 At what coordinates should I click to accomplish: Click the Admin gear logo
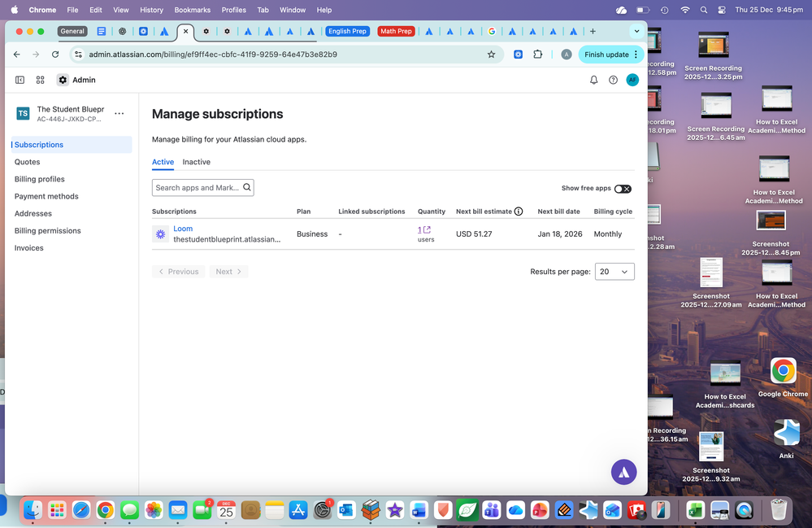[63, 80]
